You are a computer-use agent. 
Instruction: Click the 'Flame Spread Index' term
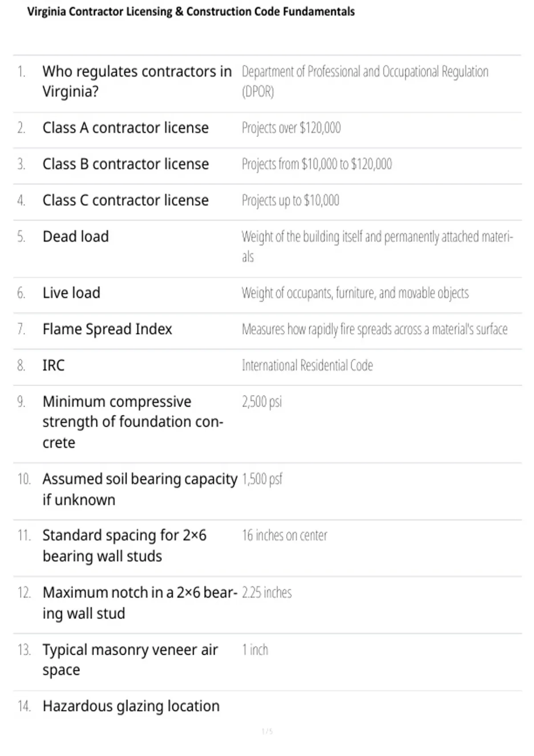[107, 330]
